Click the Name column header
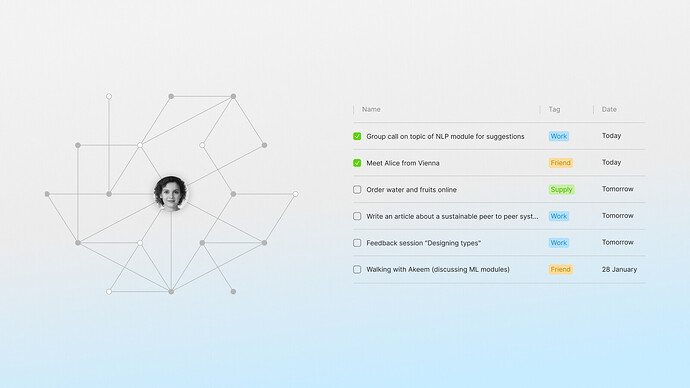Image resolution: width=690 pixels, height=388 pixels. point(371,109)
